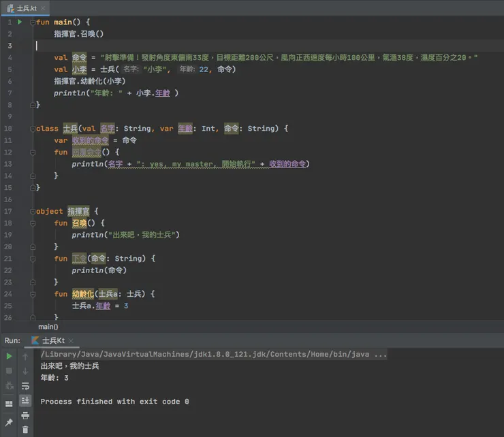Click 指揮官.召喚() call on line 2
Image resolution: width=504 pixels, height=437 pixels.
click(x=78, y=34)
